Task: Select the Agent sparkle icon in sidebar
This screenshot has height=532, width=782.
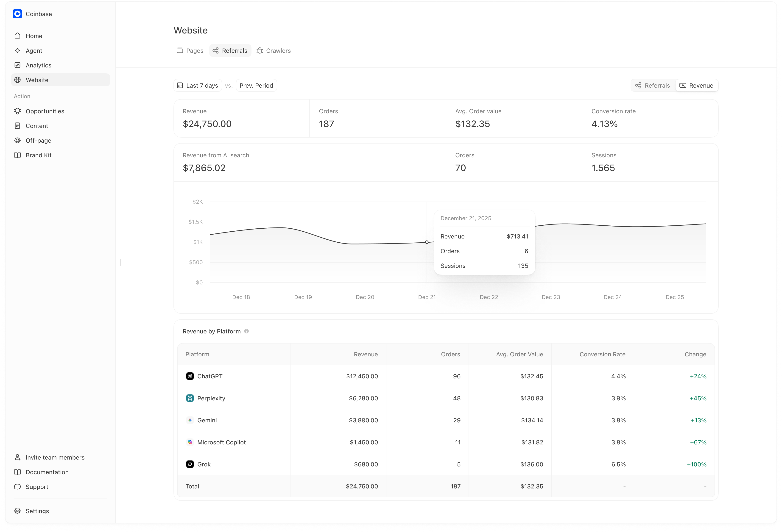Action: tap(18, 50)
